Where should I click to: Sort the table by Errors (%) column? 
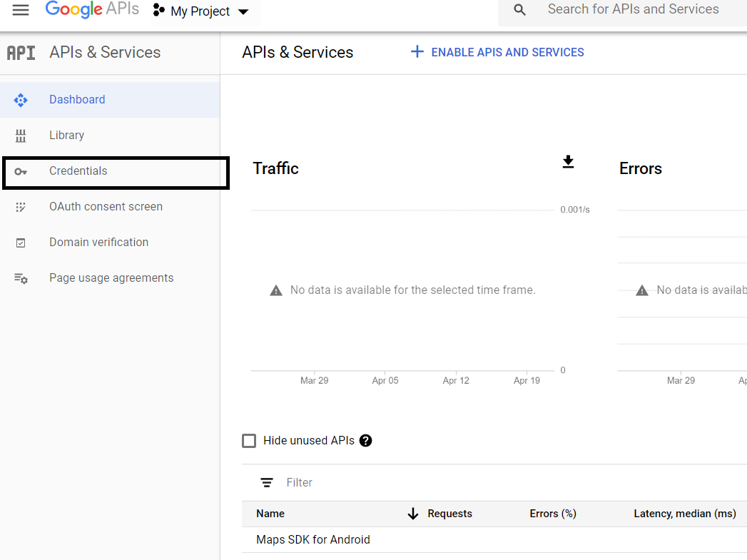(553, 514)
